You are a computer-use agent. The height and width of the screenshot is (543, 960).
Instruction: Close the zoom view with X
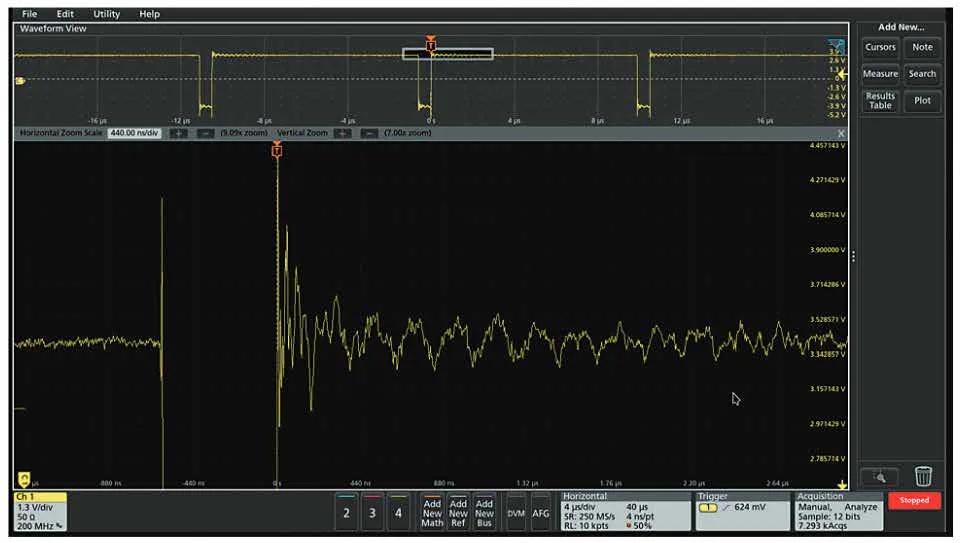point(841,133)
